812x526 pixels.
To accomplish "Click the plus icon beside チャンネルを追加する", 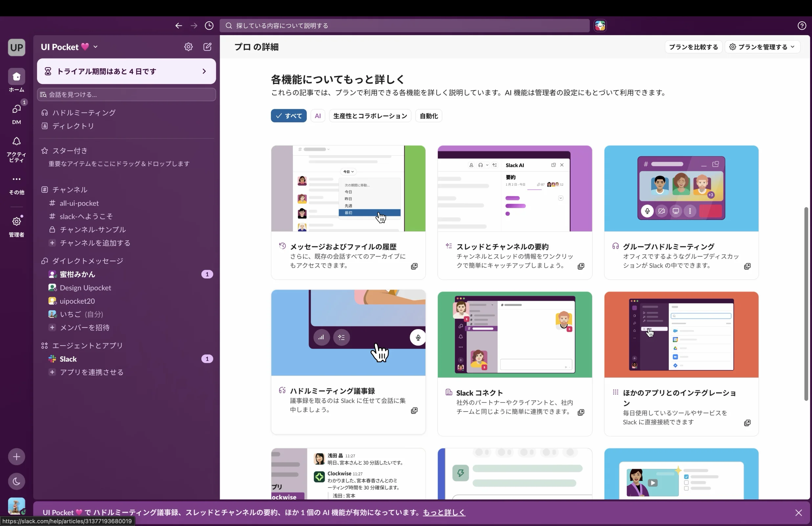I will point(52,243).
